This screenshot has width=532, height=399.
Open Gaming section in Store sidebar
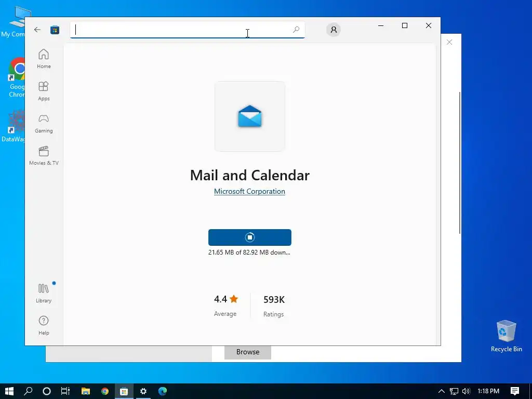[44, 123]
